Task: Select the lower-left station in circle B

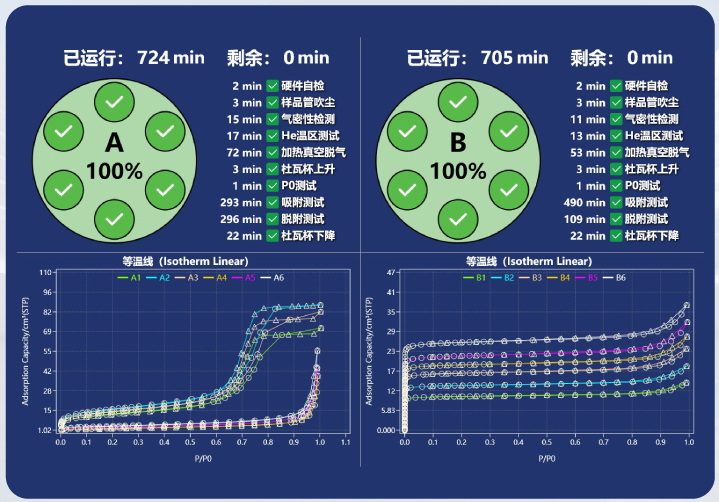Action: (x=407, y=190)
